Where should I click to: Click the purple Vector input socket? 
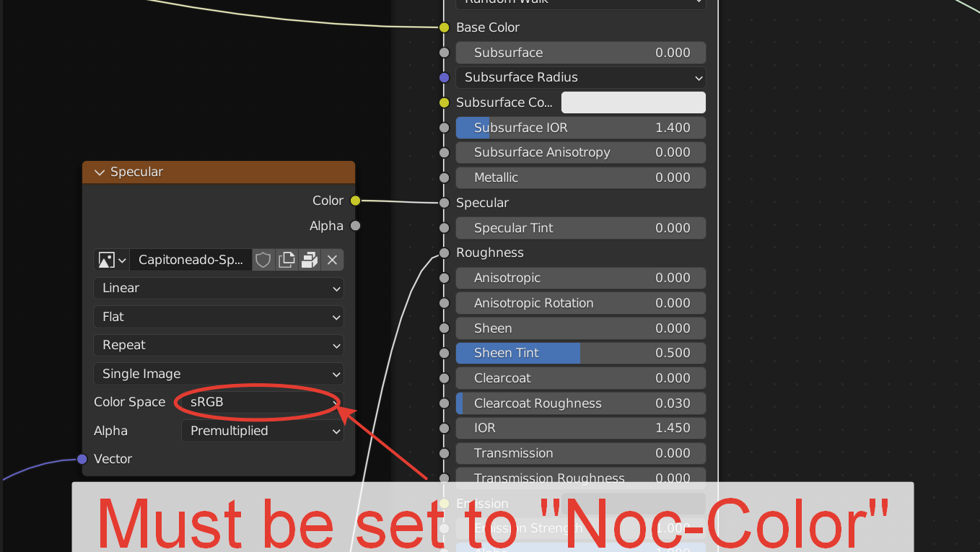coord(82,459)
